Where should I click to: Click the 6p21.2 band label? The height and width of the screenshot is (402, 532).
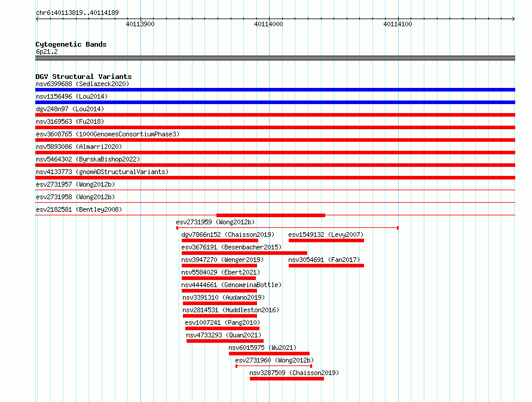point(47,51)
